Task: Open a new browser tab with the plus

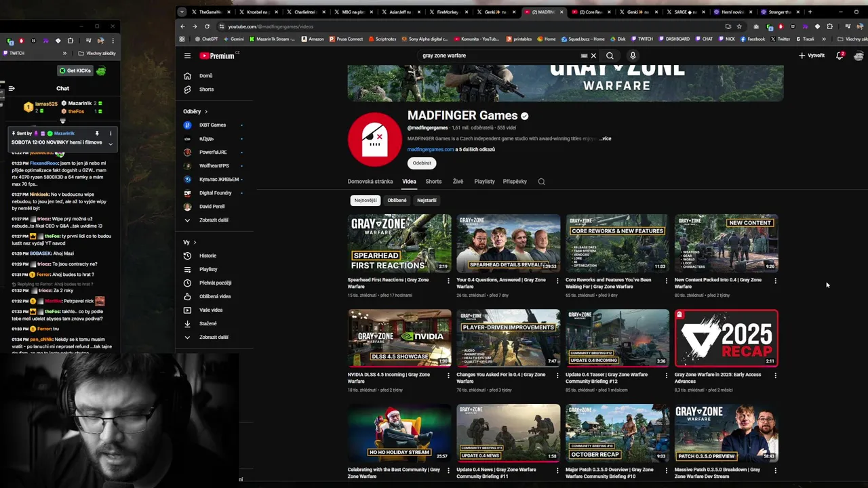Action: pos(810,12)
